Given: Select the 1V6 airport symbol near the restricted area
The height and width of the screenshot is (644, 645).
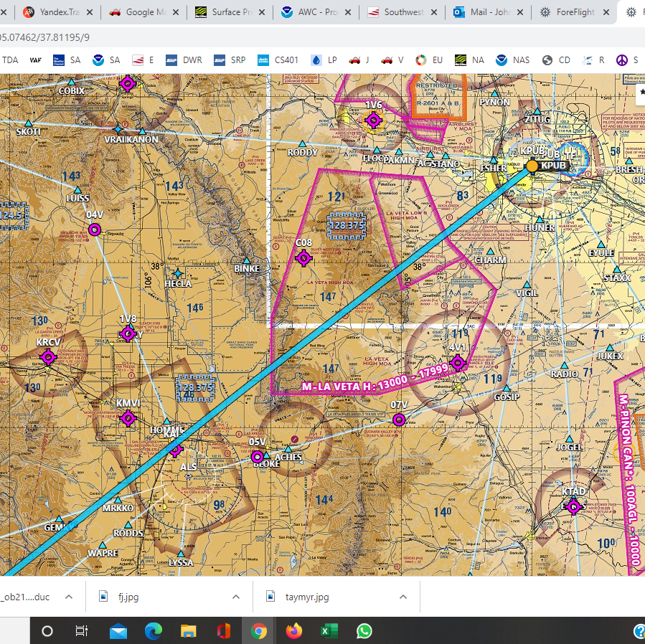Looking at the screenshot, I should tap(373, 120).
